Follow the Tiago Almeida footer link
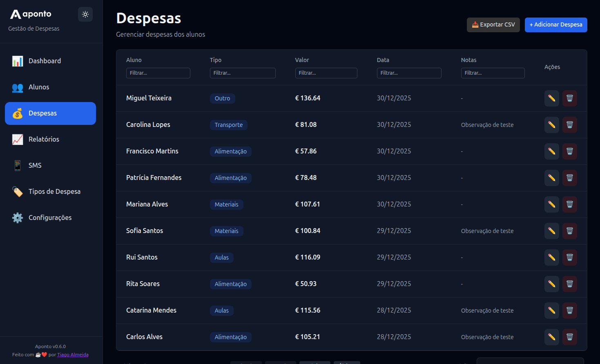600x364 pixels. click(73, 355)
